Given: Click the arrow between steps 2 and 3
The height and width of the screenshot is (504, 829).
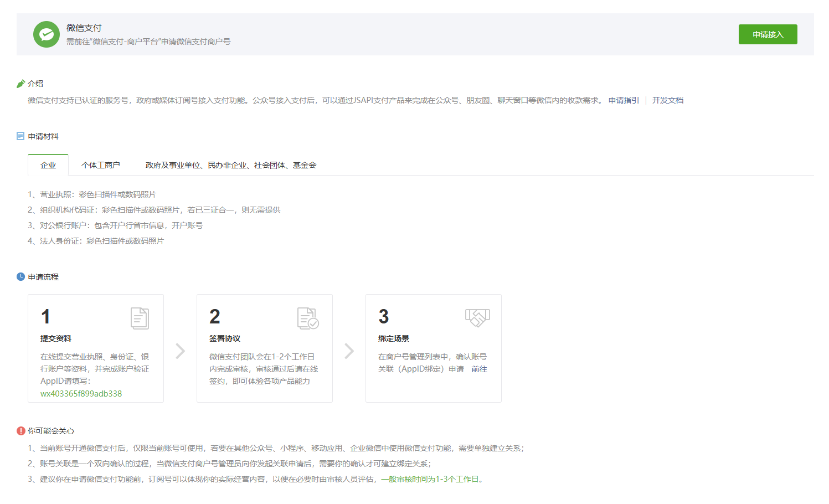Looking at the screenshot, I should (349, 351).
